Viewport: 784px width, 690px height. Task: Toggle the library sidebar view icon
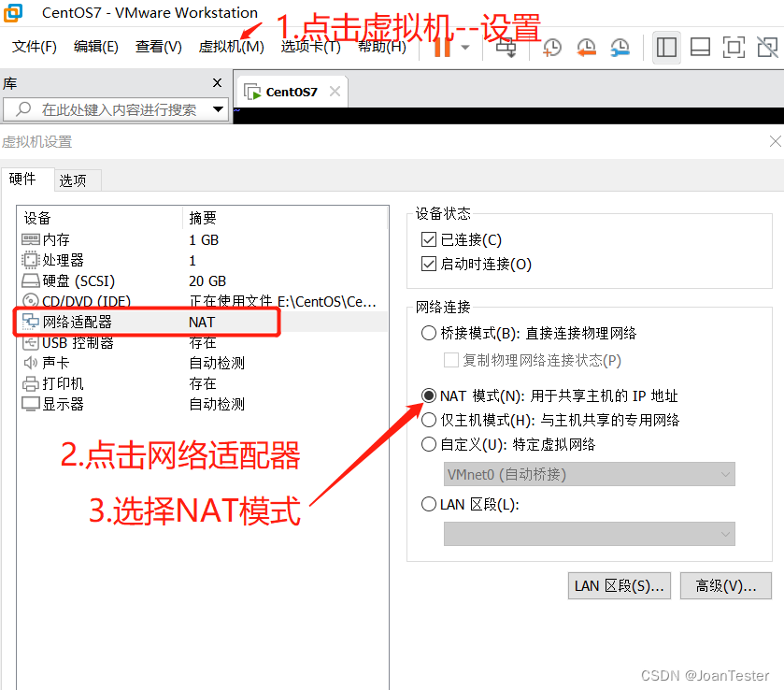tap(666, 47)
